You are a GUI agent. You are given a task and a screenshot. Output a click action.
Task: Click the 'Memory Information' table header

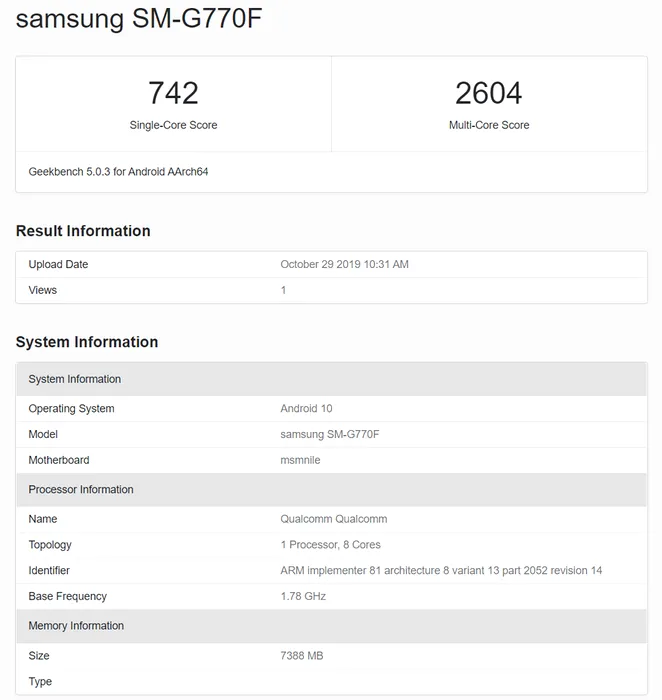[331, 626]
